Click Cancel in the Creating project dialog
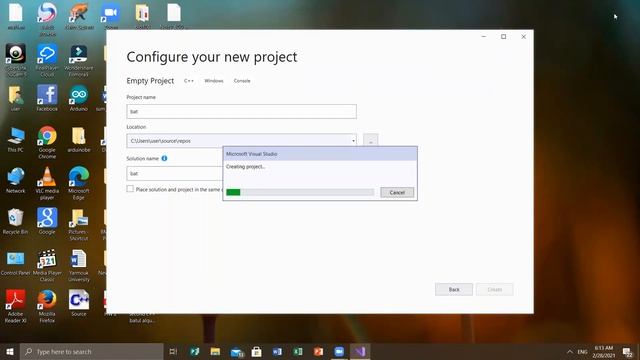This screenshot has height=360, width=640. (397, 192)
